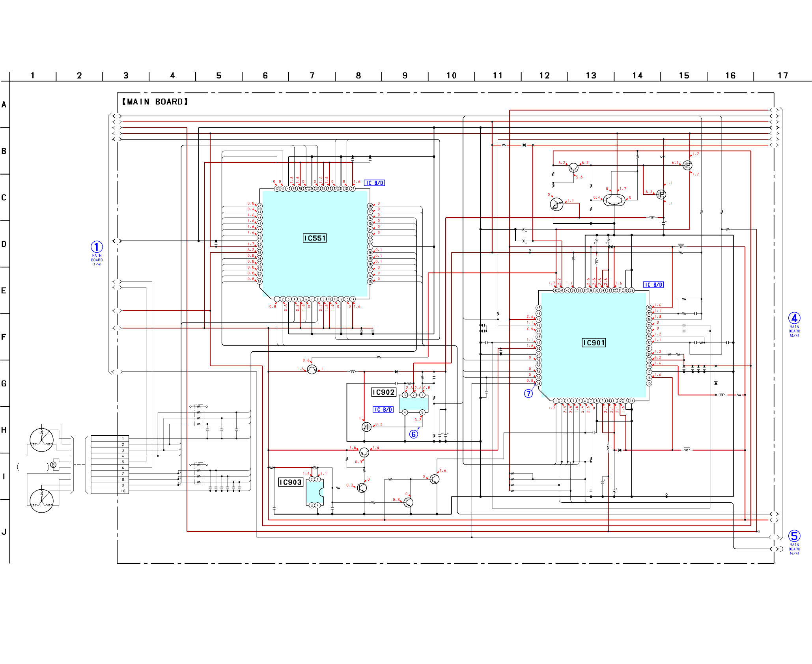Click the IC B/D link beside IC551
Viewport: 812px width, 664px height.
[x=374, y=183]
